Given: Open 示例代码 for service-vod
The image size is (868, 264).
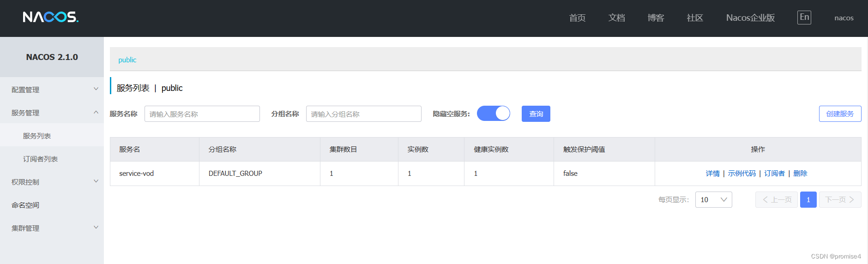Looking at the screenshot, I should tap(742, 174).
